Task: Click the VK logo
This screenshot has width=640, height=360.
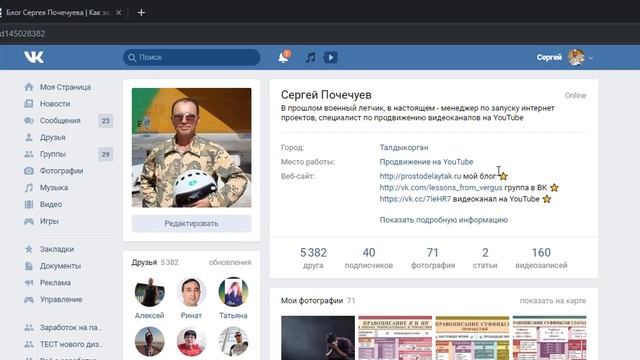Action: click(33, 57)
